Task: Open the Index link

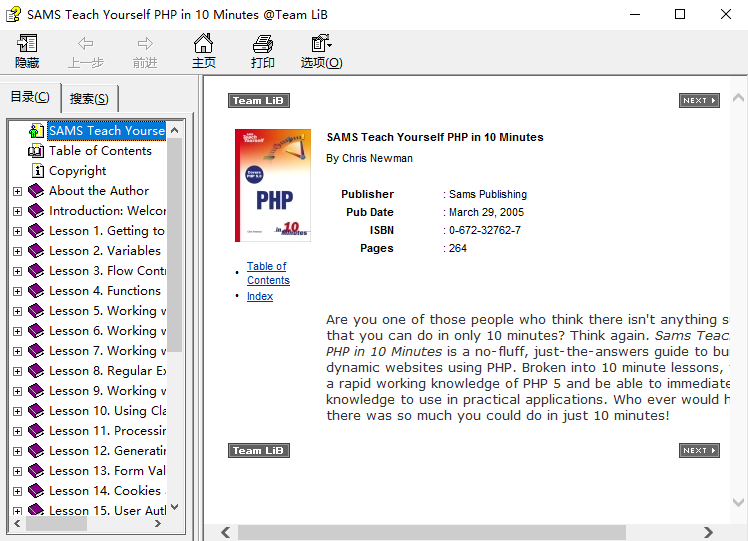Action: 260,296
